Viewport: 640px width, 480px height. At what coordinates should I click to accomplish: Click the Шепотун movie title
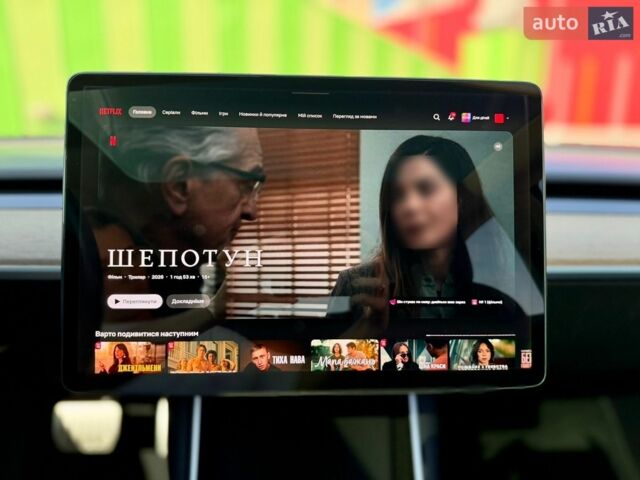pos(185,258)
